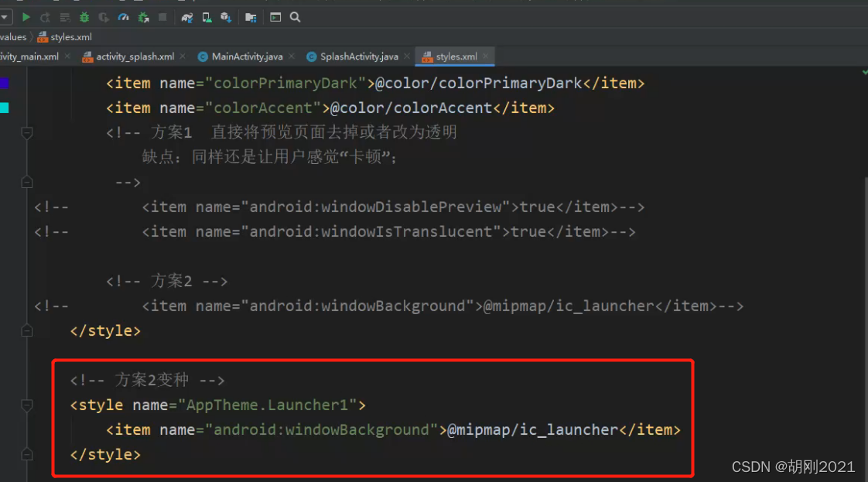Click the Apply Changes and Restart icon
This screenshot has width=868, height=482.
45,17
